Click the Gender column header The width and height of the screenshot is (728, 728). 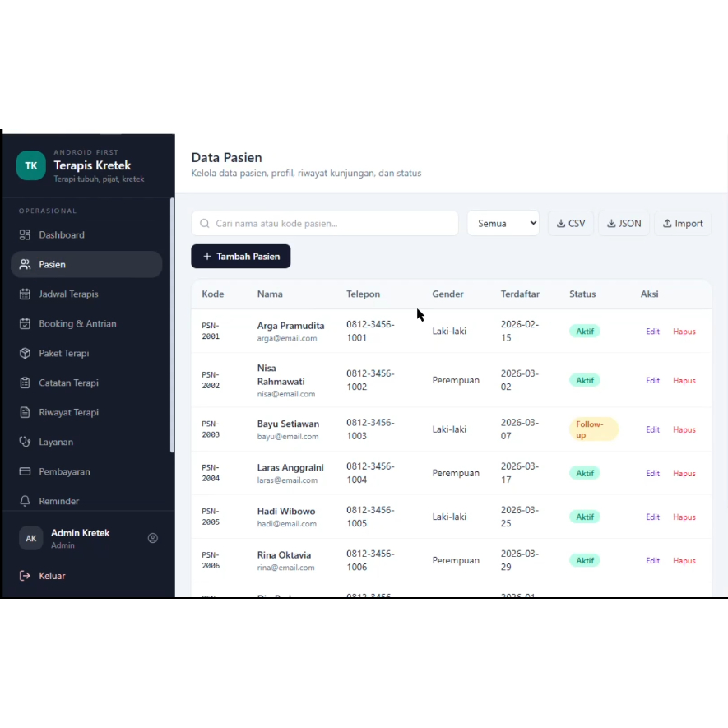(x=447, y=294)
